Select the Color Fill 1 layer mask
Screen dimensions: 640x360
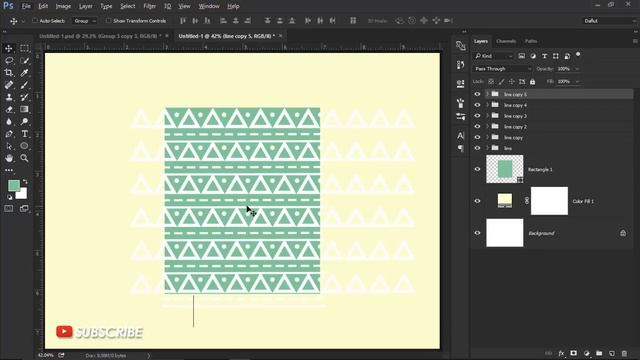(549, 201)
